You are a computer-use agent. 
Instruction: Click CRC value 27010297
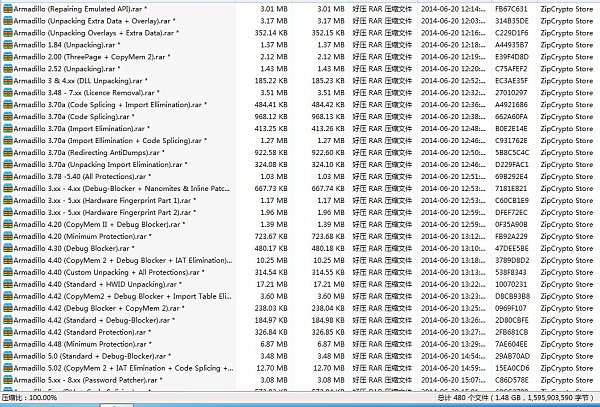pos(511,93)
